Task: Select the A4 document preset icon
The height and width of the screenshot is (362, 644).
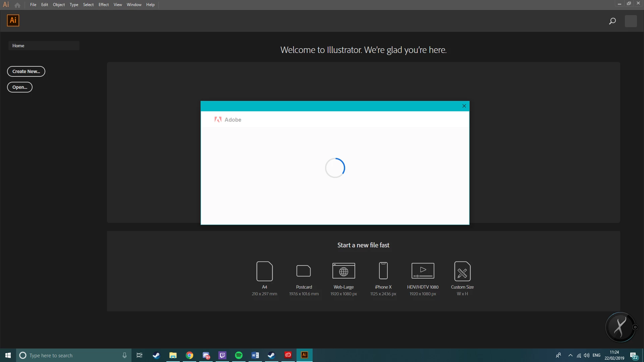Action: click(264, 271)
